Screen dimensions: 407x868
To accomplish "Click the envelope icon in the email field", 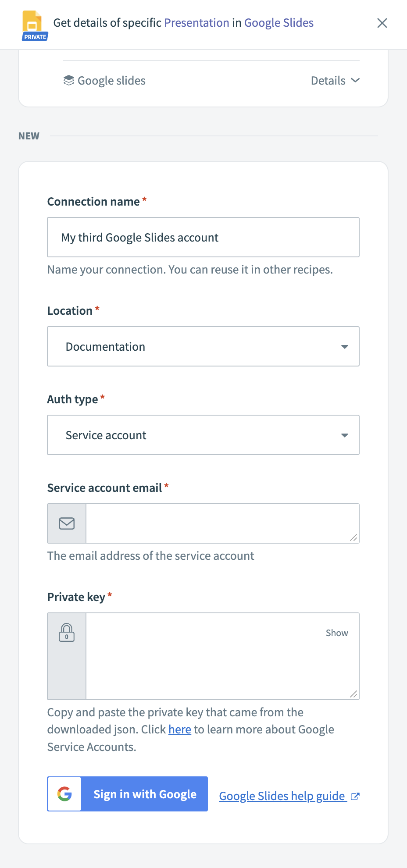I will (66, 523).
